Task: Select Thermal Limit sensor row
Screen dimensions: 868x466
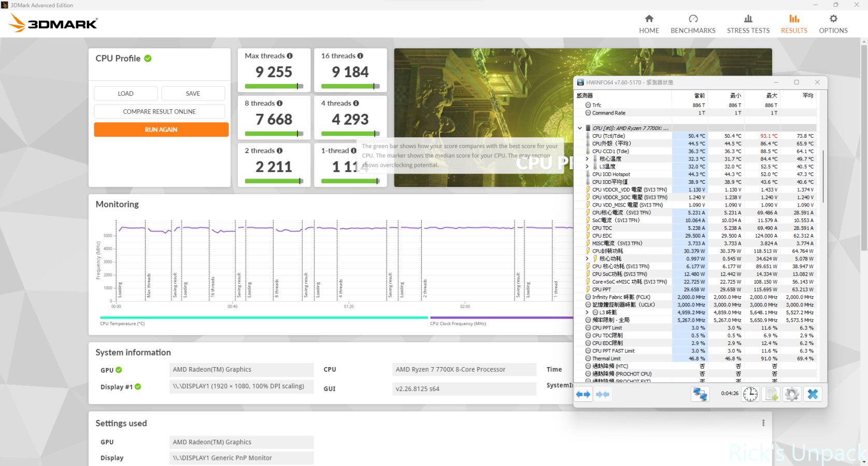Action: pos(695,358)
